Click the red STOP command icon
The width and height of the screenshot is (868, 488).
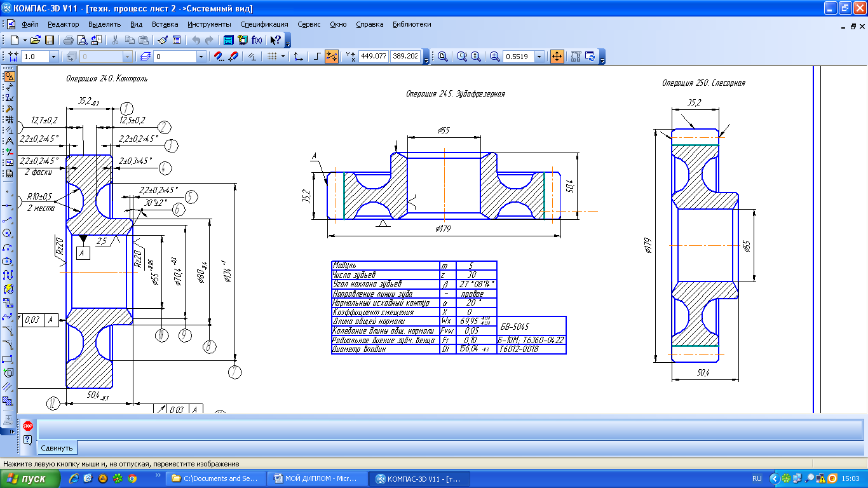[x=27, y=426]
